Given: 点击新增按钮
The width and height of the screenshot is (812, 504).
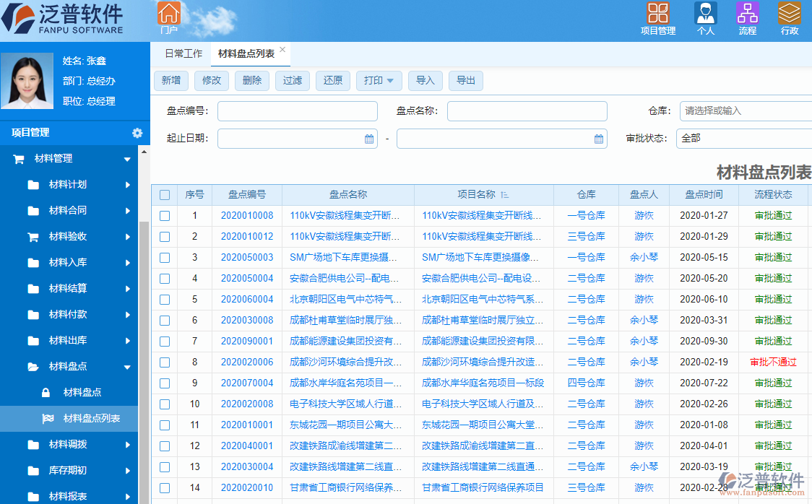Looking at the screenshot, I should pos(170,80).
